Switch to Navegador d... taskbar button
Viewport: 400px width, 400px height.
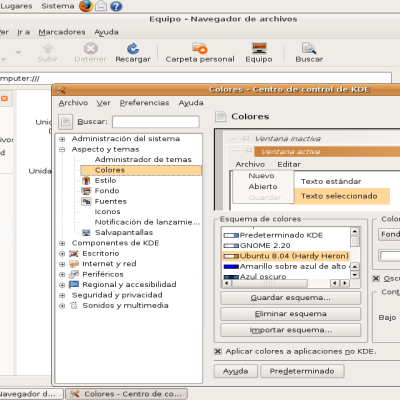tap(31, 394)
